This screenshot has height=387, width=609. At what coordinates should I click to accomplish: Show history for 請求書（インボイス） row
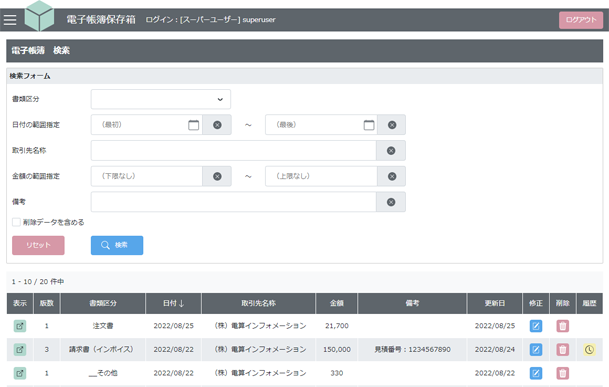point(589,350)
